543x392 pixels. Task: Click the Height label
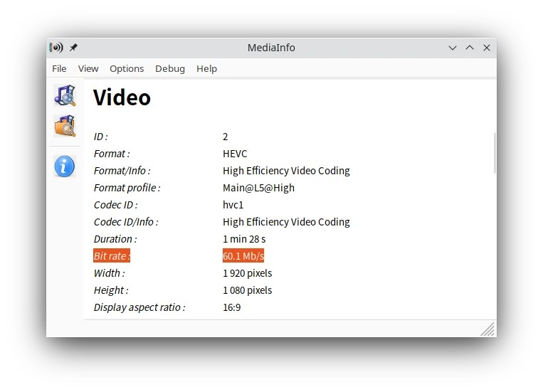tap(111, 290)
